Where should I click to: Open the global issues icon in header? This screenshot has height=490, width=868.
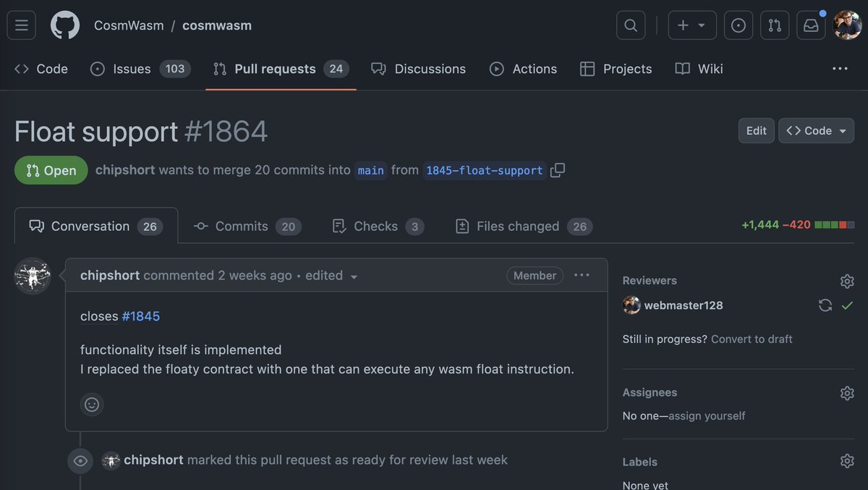(739, 25)
